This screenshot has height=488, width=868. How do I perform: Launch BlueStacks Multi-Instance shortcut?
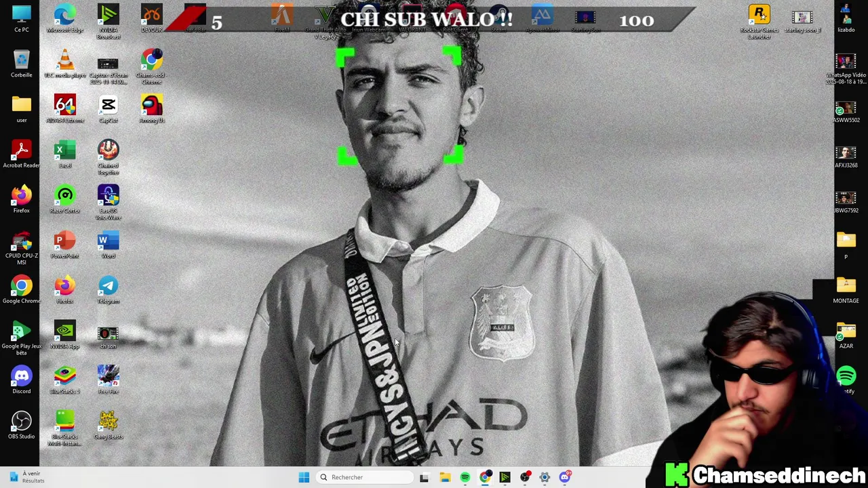click(x=64, y=428)
